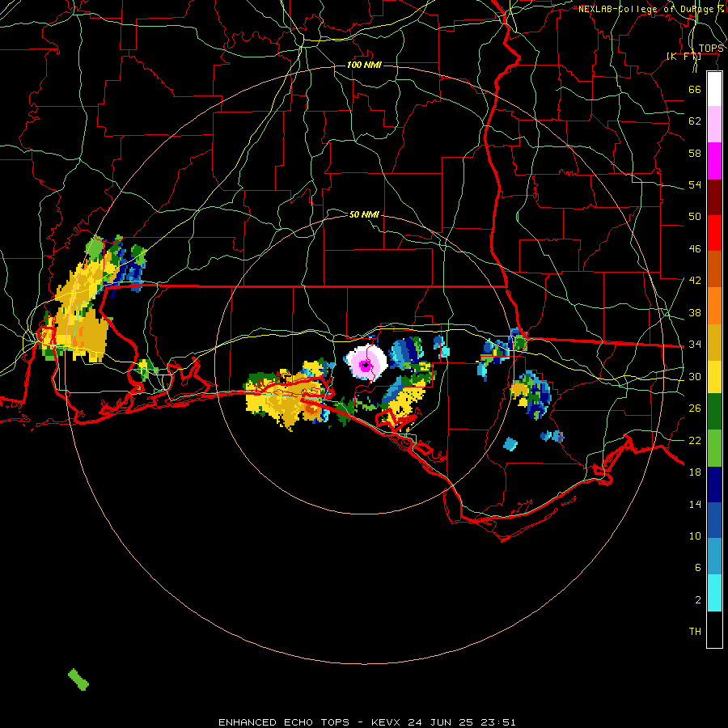Click the '66' legend value
The height and width of the screenshot is (728, 728).
click(695, 89)
